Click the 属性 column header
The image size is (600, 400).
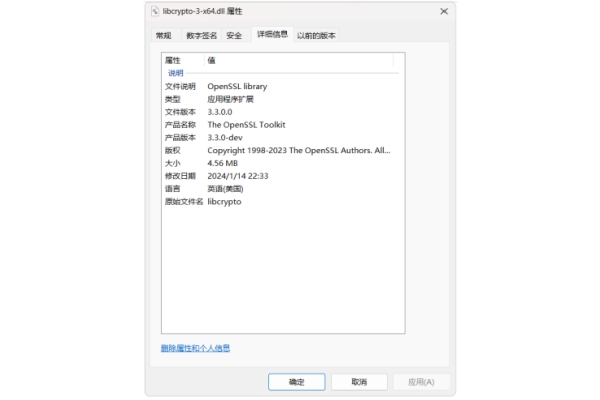click(x=173, y=60)
